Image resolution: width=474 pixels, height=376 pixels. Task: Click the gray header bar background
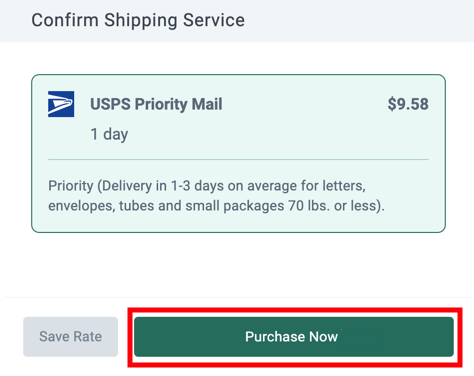point(350,21)
